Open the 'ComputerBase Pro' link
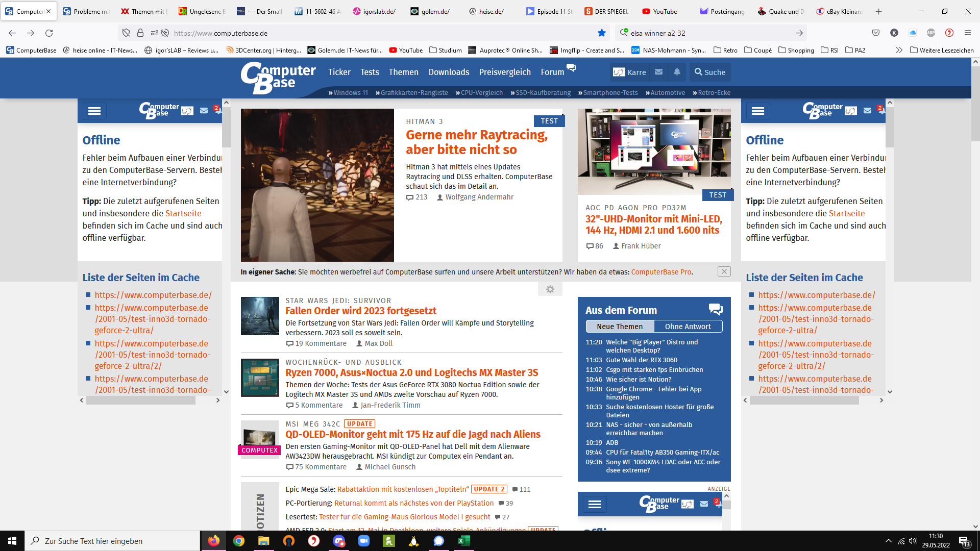The height and width of the screenshot is (551, 980). [x=661, y=272]
